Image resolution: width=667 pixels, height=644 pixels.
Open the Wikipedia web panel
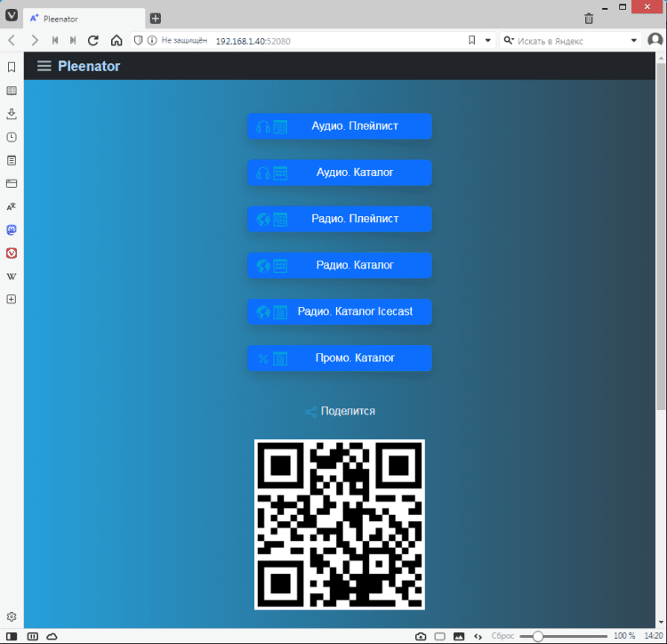click(x=12, y=277)
